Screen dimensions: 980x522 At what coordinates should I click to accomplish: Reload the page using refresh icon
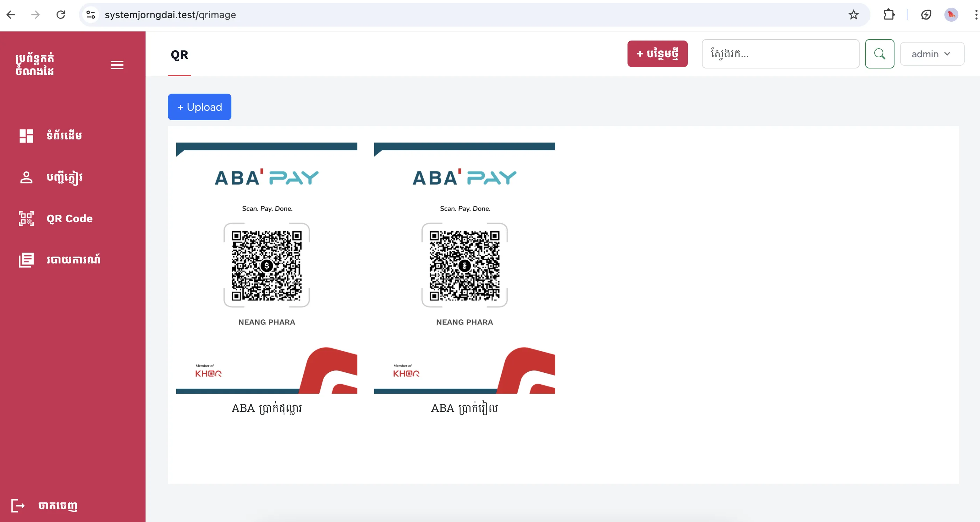(x=61, y=15)
